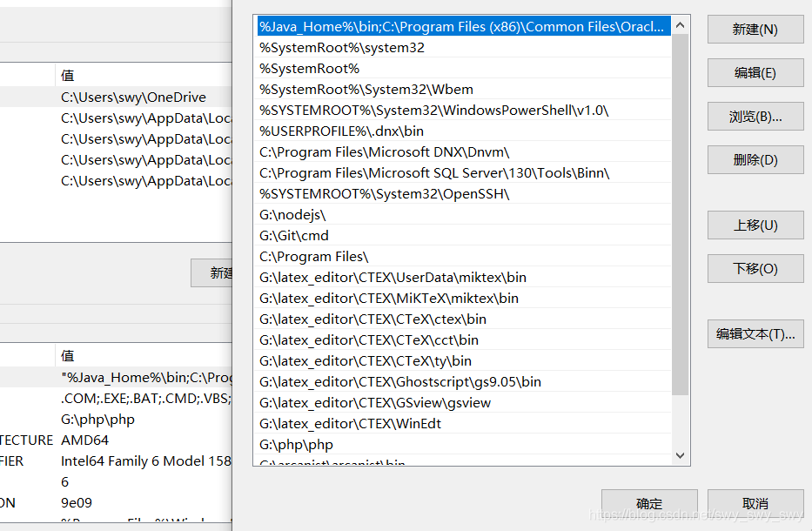Select the CTEX\CTeX\cct\bin entry

[464, 339]
